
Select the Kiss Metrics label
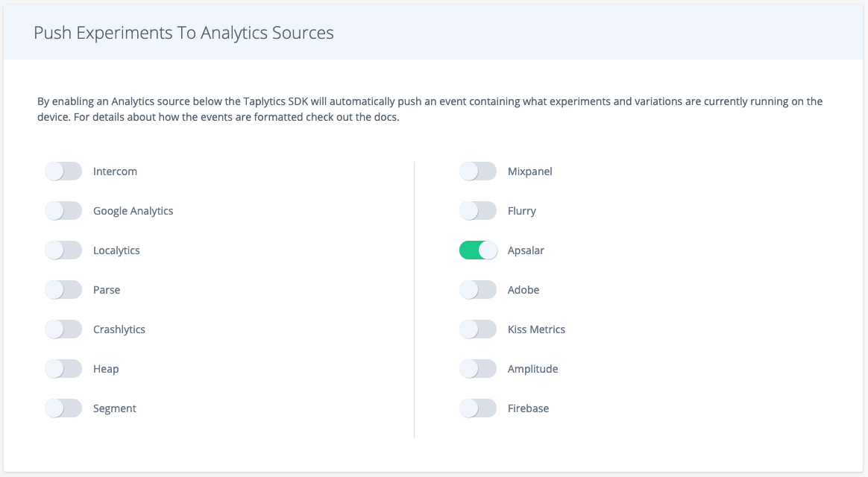[536, 329]
